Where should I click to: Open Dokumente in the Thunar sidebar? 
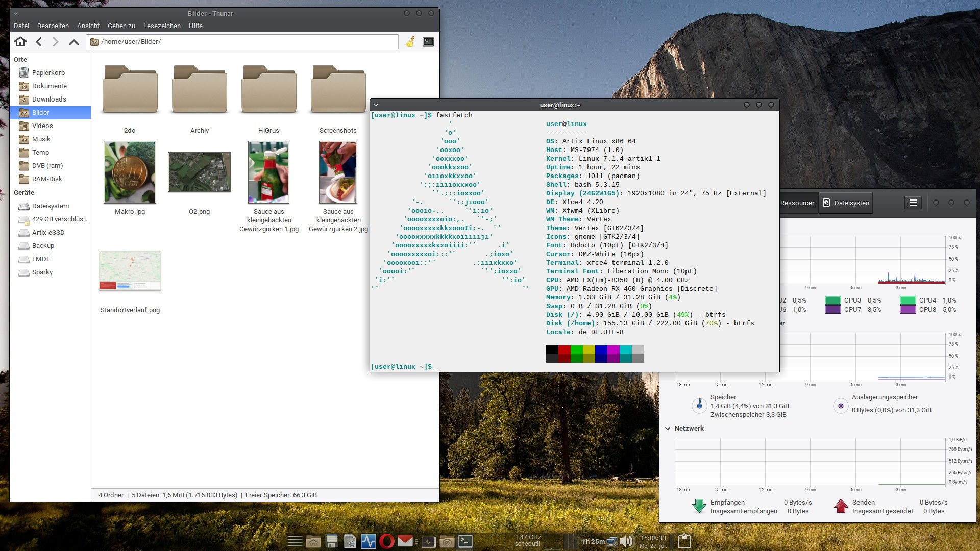[50, 86]
